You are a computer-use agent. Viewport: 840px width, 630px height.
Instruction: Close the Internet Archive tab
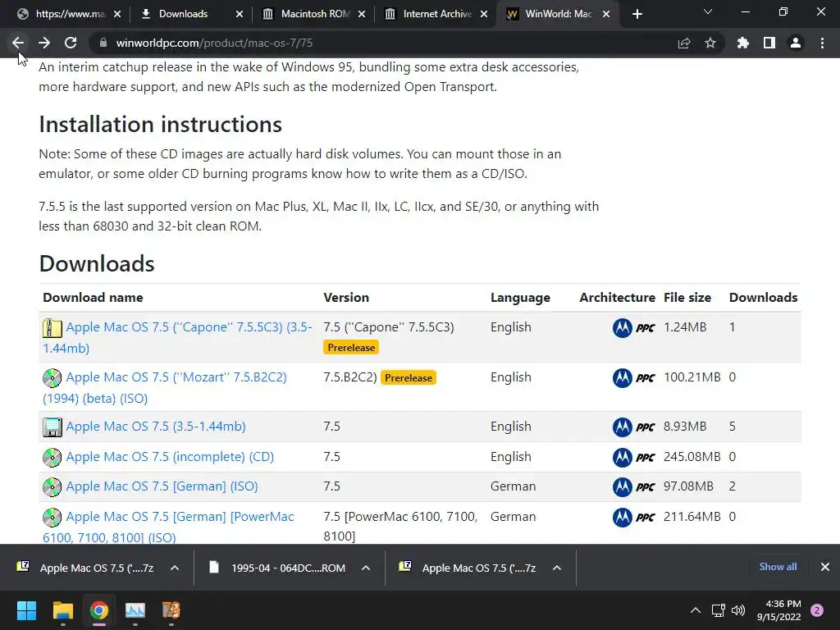(x=484, y=14)
